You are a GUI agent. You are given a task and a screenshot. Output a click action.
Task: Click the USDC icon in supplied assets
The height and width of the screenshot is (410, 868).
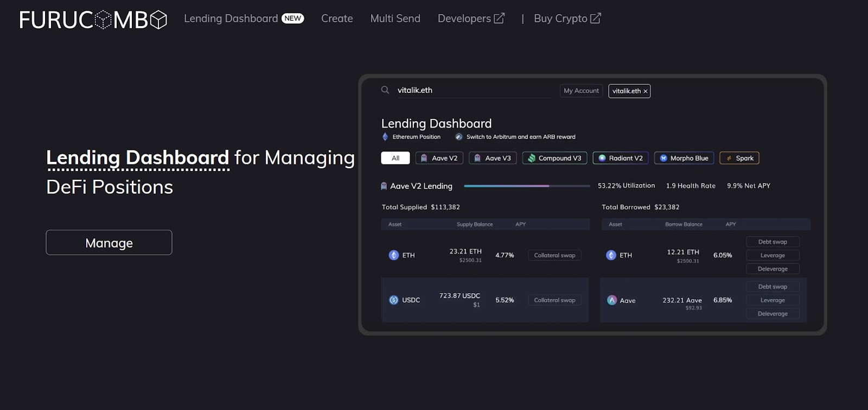(x=394, y=300)
